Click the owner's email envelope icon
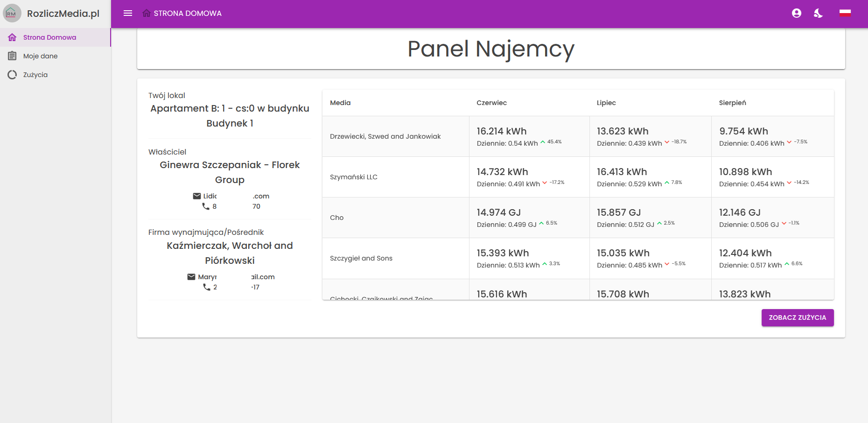This screenshot has height=423, width=868. (197, 196)
